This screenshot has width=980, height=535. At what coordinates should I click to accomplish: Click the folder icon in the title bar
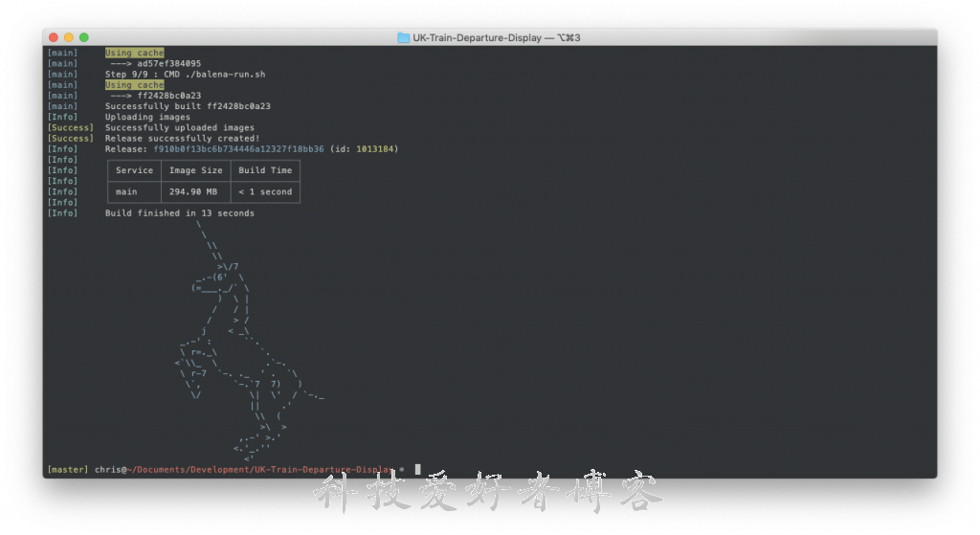click(x=404, y=37)
